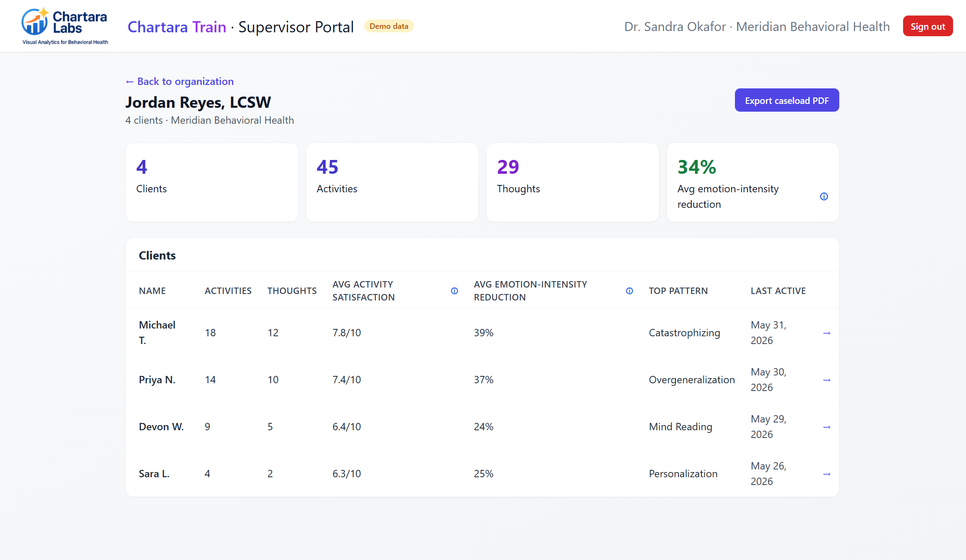Click the May 31, 2026 date
This screenshot has width=966, height=560.
[x=769, y=333]
